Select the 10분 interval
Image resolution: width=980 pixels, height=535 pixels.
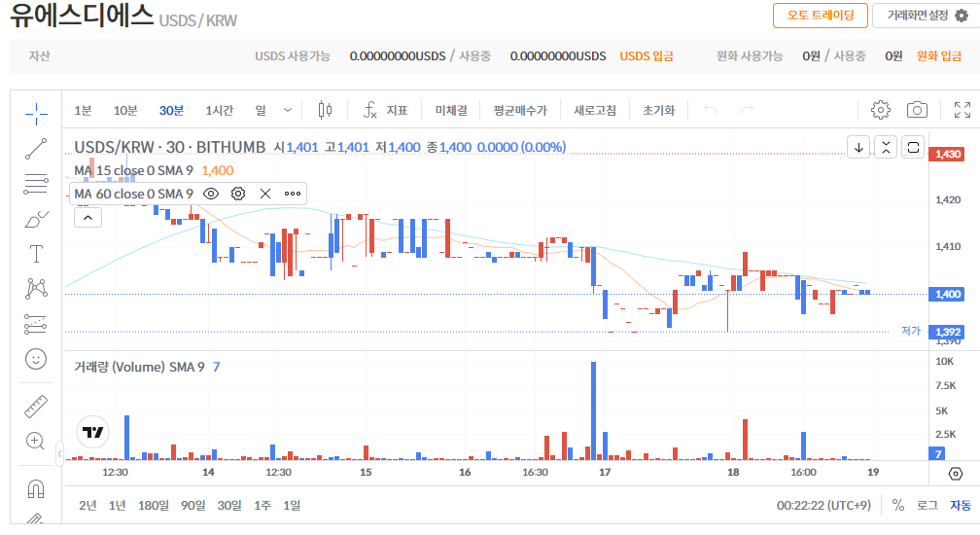125,111
